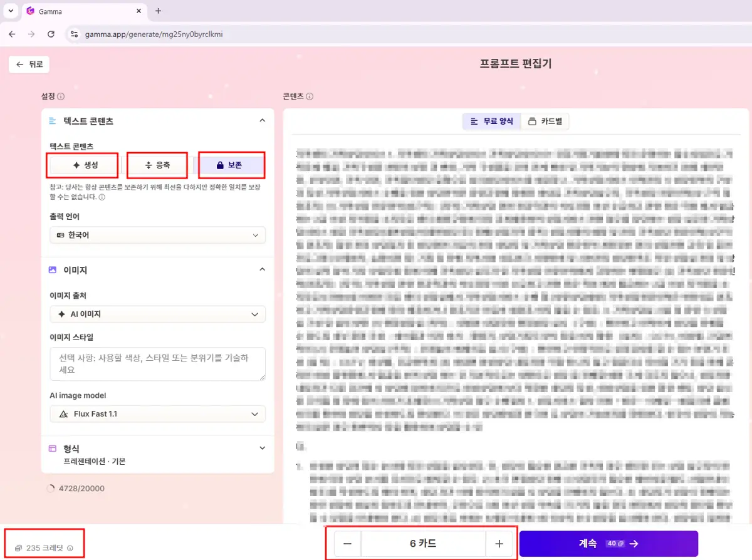This screenshot has height=560, width=752.
Task: Click the 형식 panel icon
Action: pos(53,448)
